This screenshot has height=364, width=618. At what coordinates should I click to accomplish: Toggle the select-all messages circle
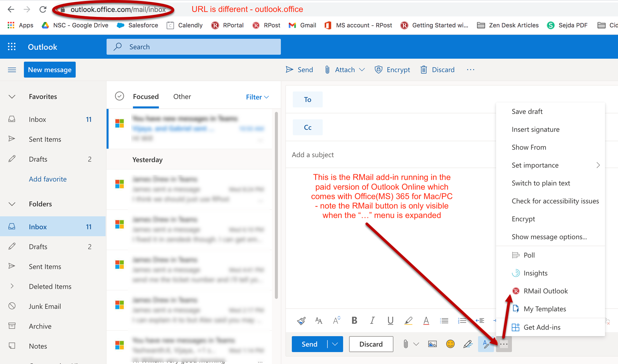coord(119,96)
